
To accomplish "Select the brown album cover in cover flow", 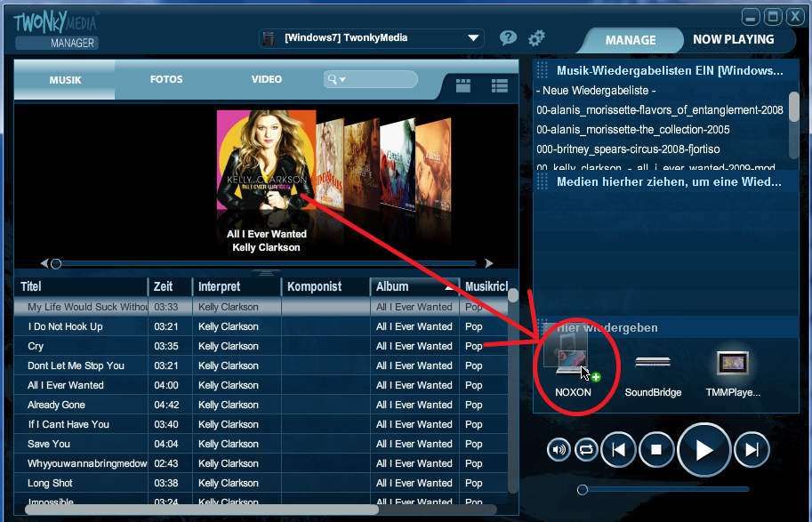I will point(363,163).
